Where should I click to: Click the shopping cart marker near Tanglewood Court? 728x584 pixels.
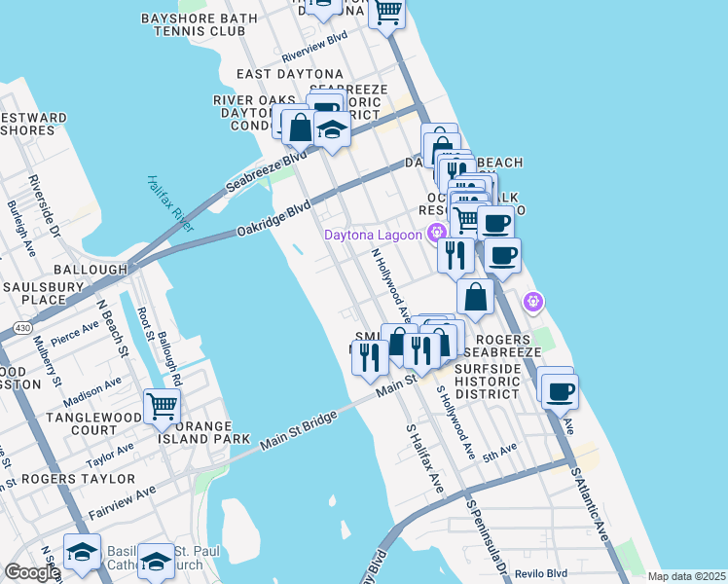162,408
